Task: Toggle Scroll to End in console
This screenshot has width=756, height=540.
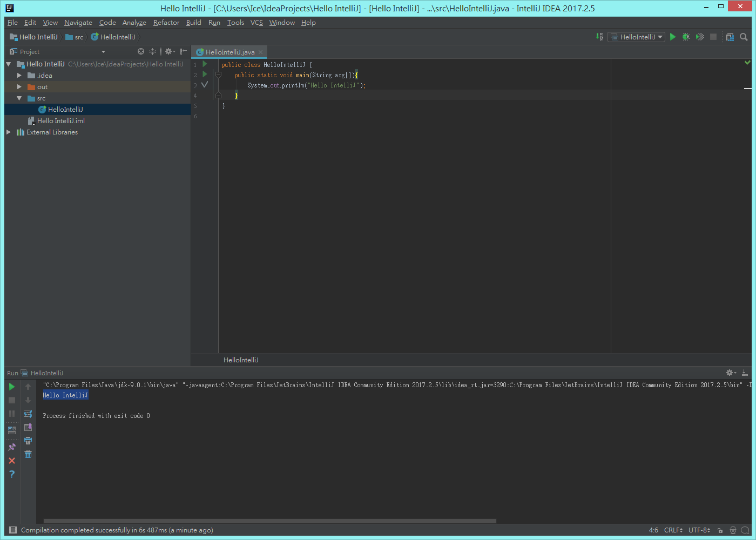Action: [x=28, y=427]
